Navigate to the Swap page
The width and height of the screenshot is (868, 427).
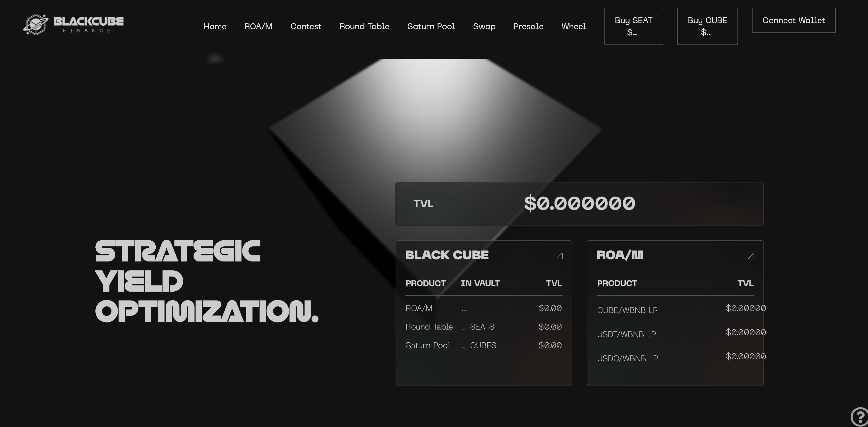tap(484, 26)
